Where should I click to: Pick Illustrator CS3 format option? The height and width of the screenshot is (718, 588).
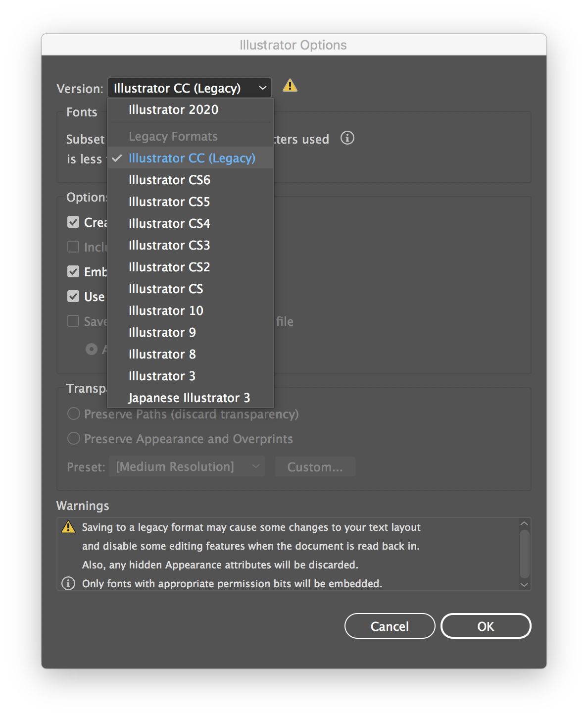(169, 245)
